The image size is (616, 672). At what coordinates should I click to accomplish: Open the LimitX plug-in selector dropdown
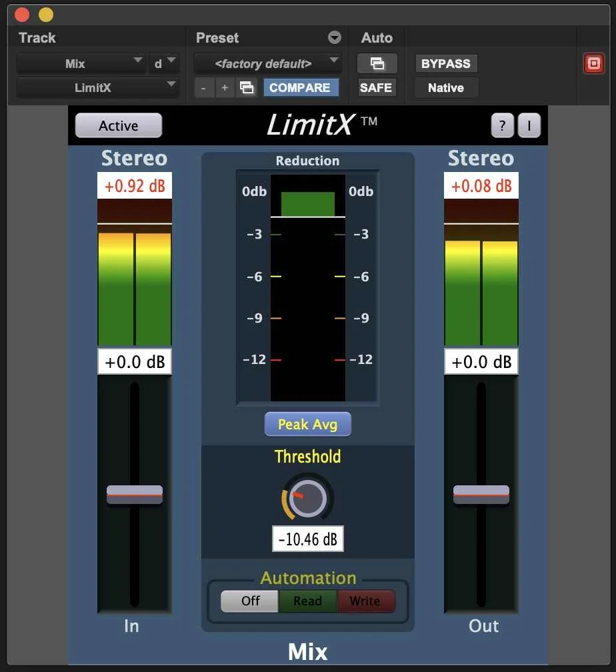coord(97,88)
